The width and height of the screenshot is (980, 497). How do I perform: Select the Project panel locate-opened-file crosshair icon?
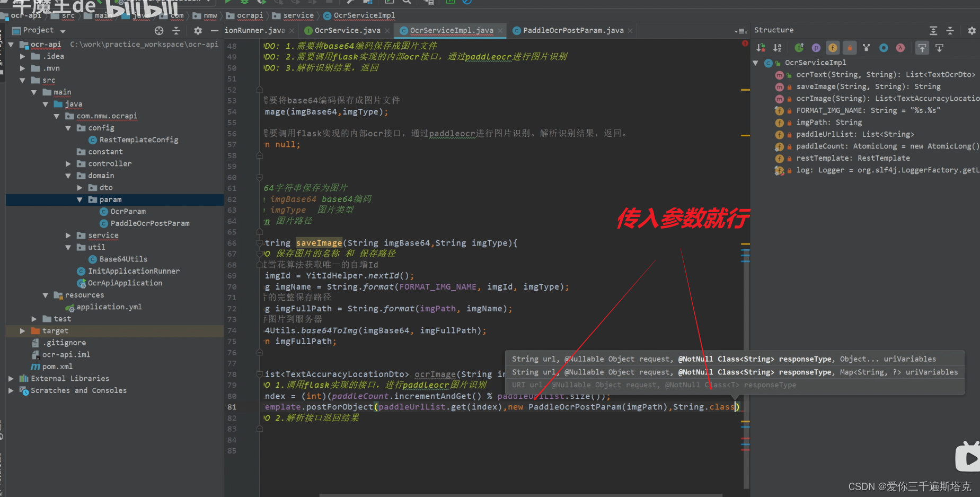158,30
